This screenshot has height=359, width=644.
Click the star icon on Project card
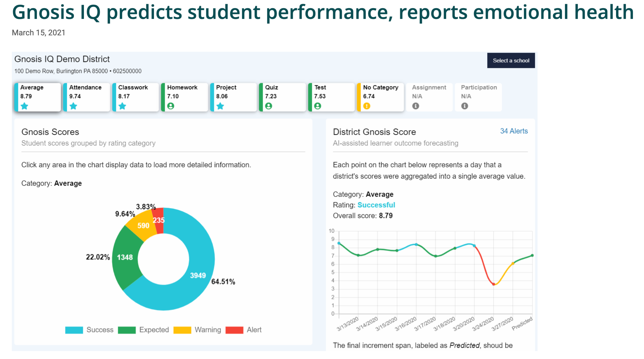220,106
